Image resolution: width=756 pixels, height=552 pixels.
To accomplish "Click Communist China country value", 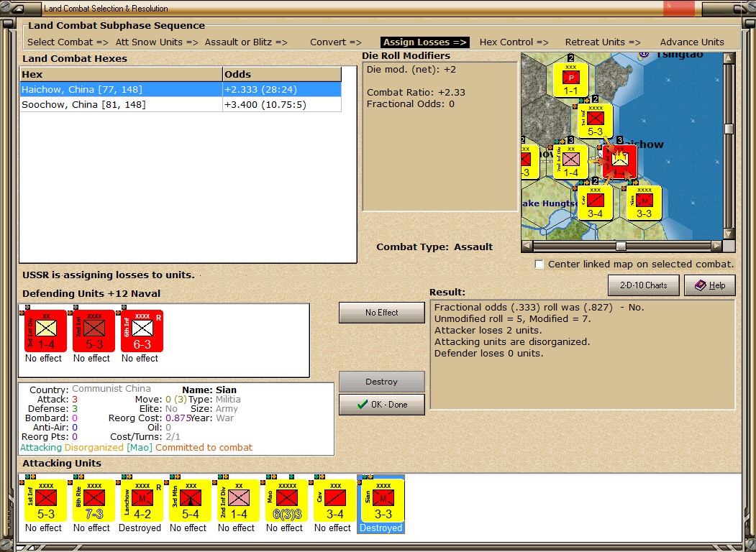I will [x=111, y=389].
